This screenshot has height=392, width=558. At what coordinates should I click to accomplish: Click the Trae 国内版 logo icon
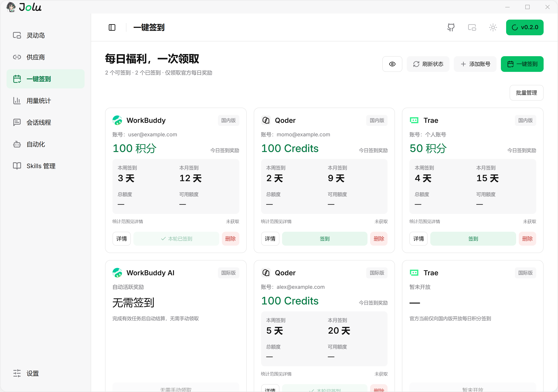tap(414, 120)
